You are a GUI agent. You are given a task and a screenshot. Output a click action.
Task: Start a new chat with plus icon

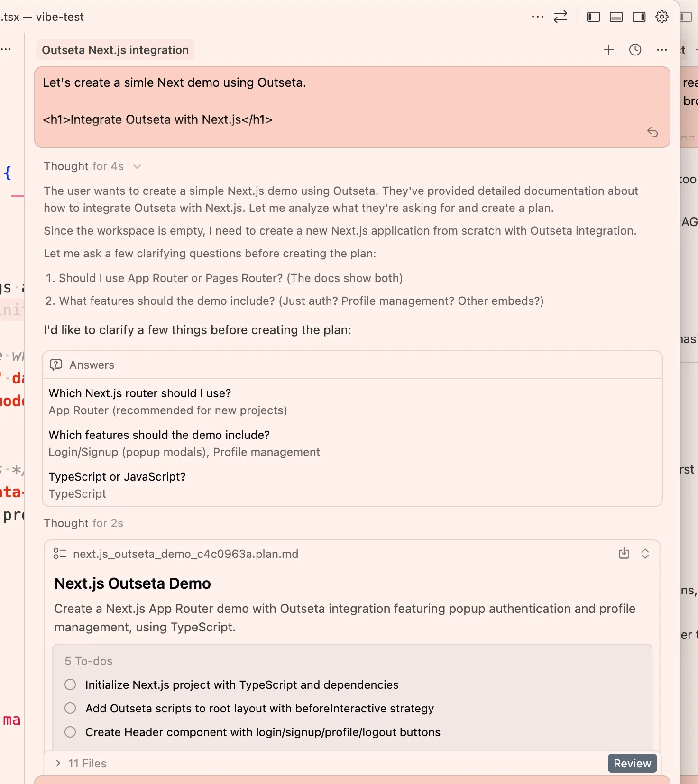(x=609, y=50)
